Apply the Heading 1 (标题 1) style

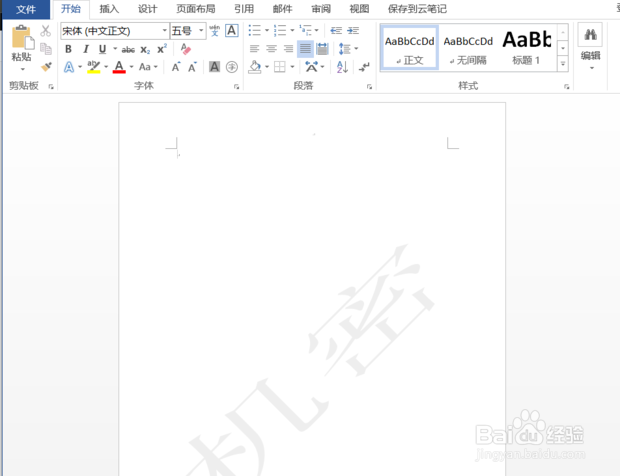pos(527,48)
